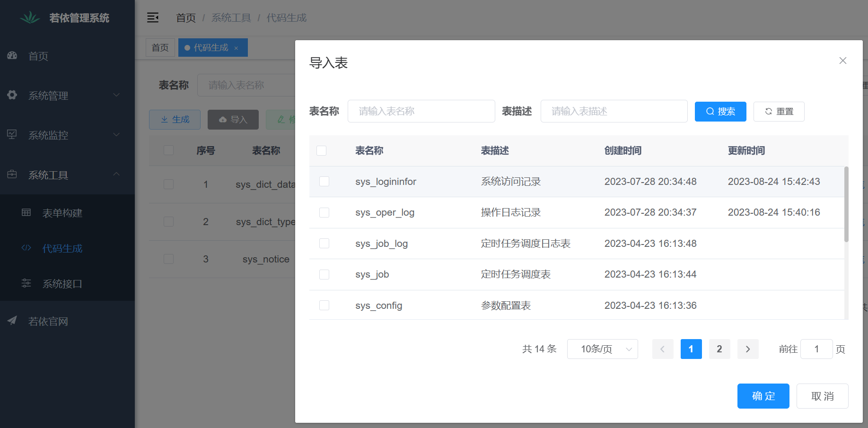Click the code icon beside 代码生成
Screen dimensions: 868x428
point(26,248)
